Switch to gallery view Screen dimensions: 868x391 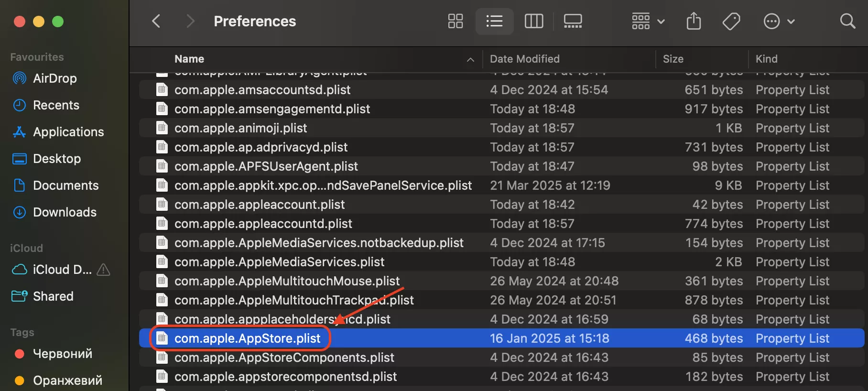click(x=573, y=21)
